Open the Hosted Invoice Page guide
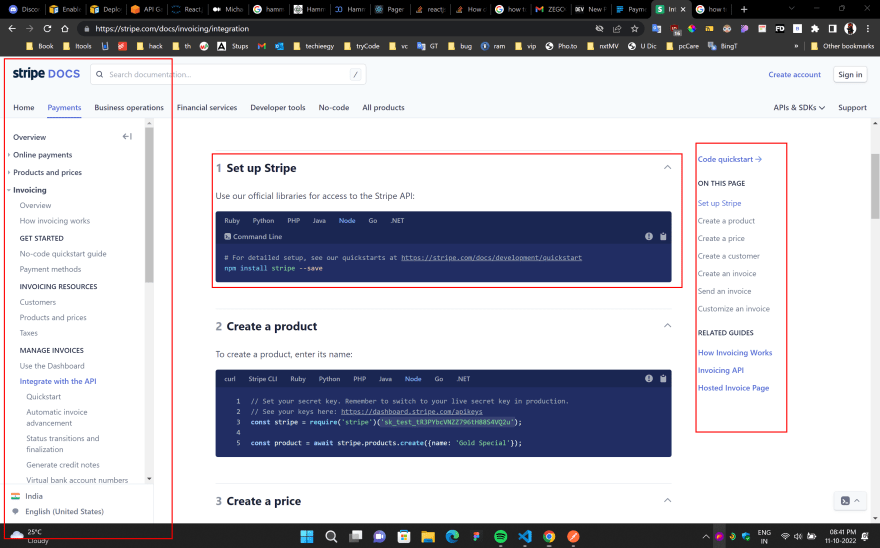Image resolution: width=880 pixels, height=548 pixels. 733,387
